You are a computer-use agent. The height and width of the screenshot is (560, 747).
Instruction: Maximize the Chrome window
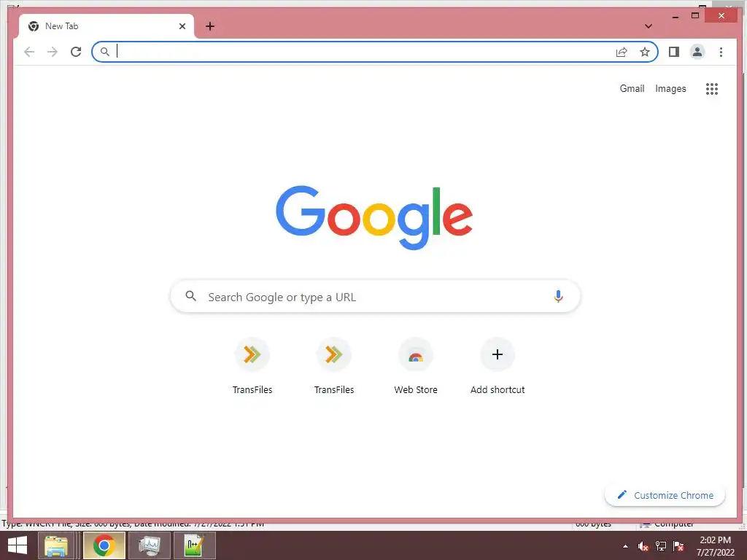point(695,16)
